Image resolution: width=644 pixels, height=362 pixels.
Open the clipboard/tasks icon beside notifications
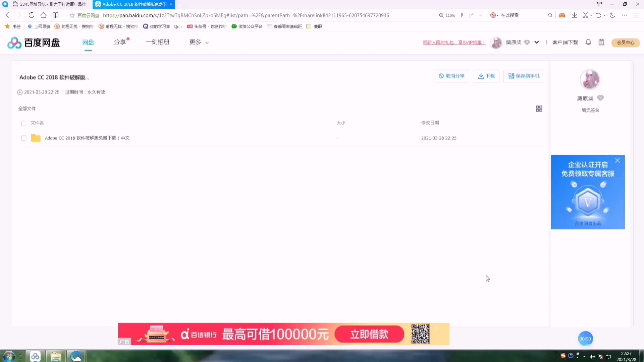click(x=601, y=42)
